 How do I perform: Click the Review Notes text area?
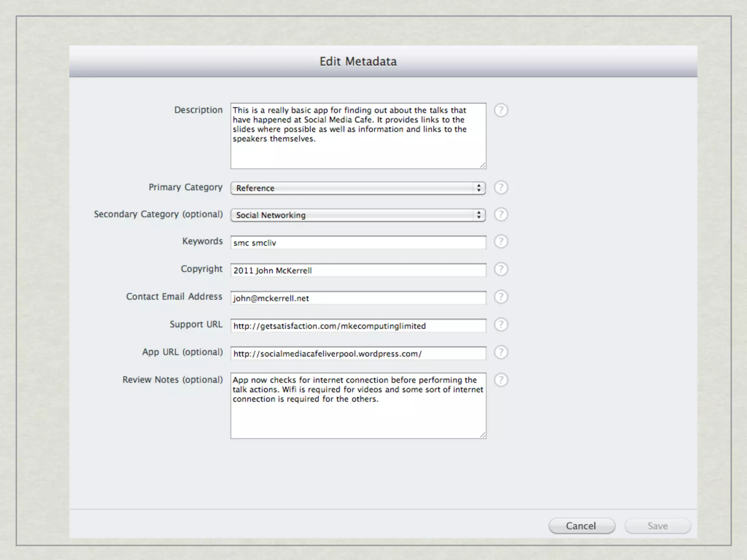(358, 419)
